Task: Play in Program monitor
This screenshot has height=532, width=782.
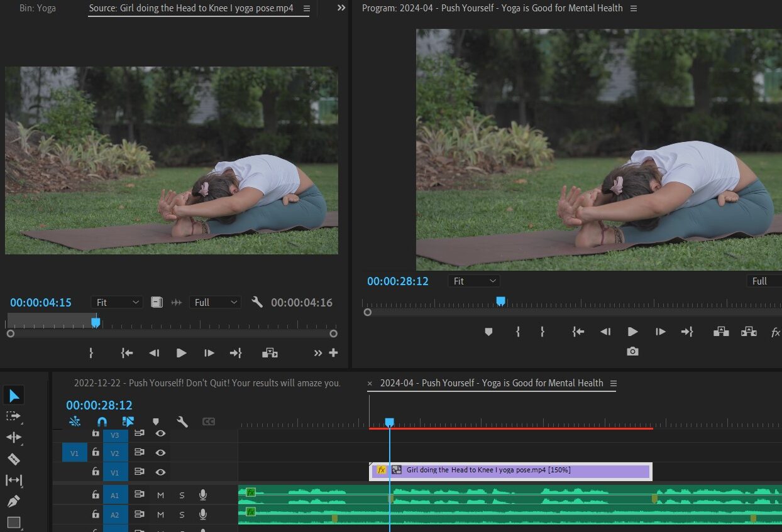Action: [632, 332]
